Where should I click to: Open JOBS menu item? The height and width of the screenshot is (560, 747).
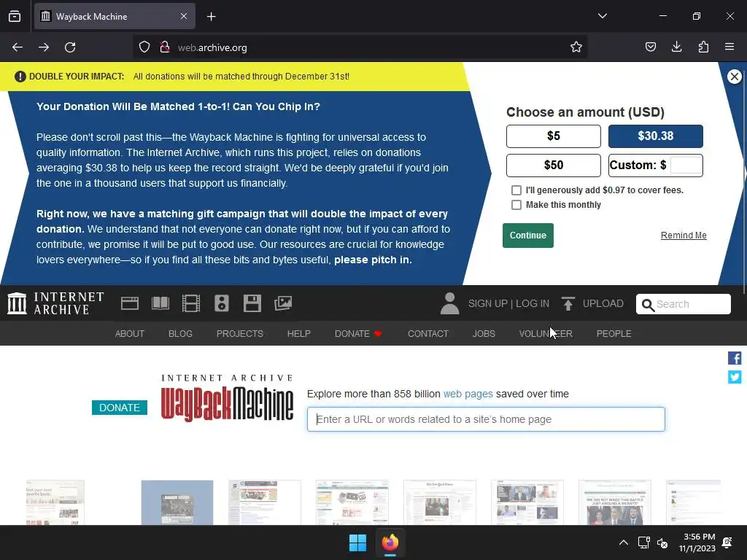coord(484,334)
